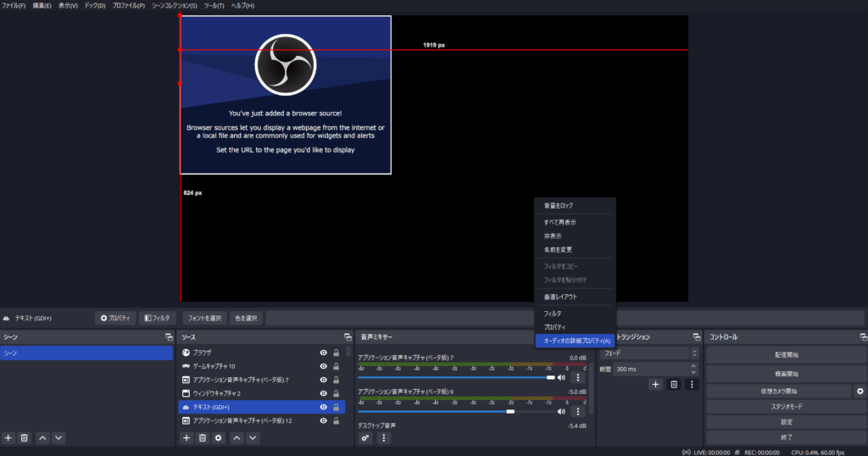Viewport: 868px width, 456px height.
Task: Open the 表示(V) menu
Action: [x=68, y=6]
